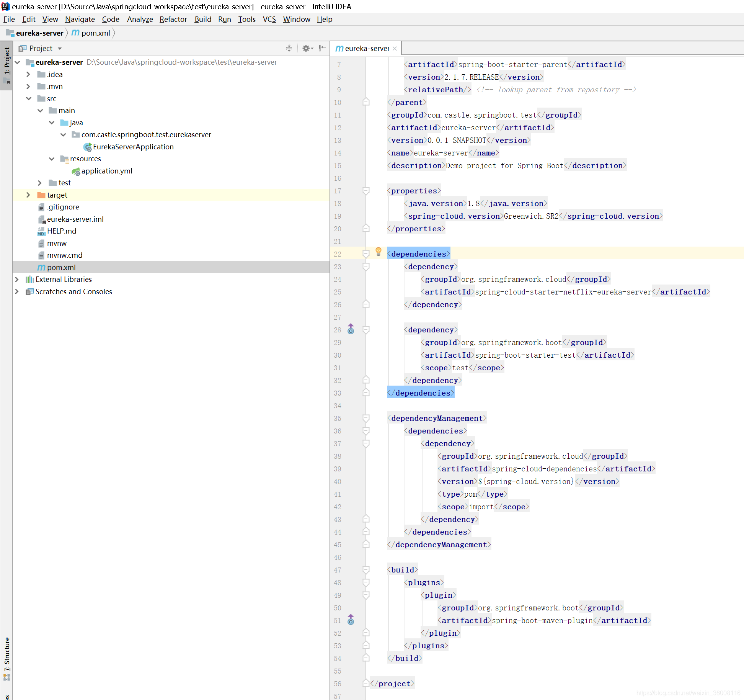This screenshot has width=744, height=700.
Task: Open the VCS menu
Action: click(x=269, y=19)
